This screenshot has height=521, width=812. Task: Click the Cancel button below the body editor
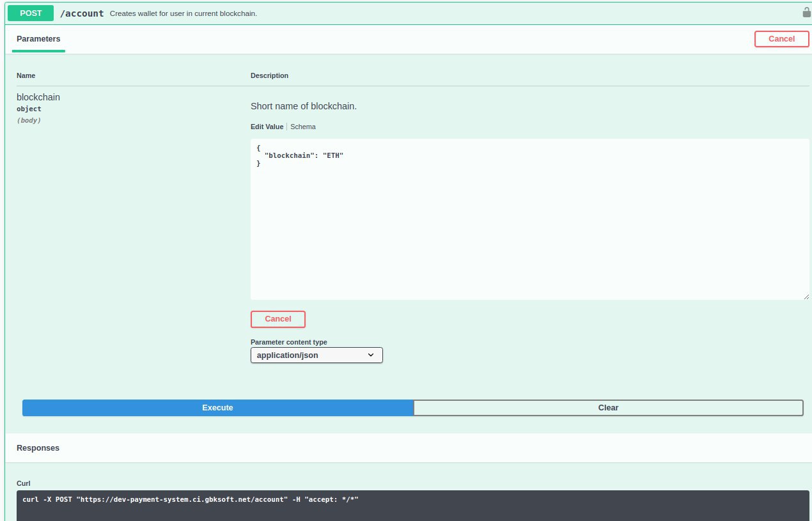coord(278,319)
